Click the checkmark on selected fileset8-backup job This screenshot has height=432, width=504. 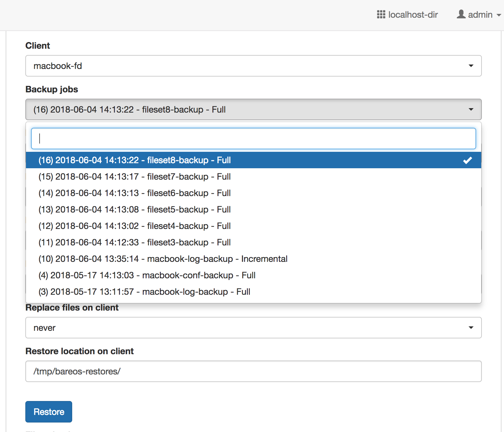click(467, 160)
